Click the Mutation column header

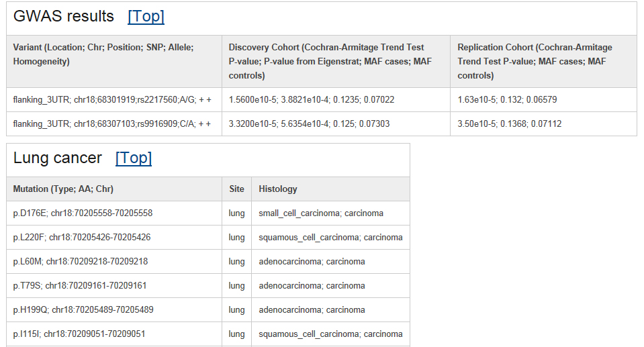[63, 189]
